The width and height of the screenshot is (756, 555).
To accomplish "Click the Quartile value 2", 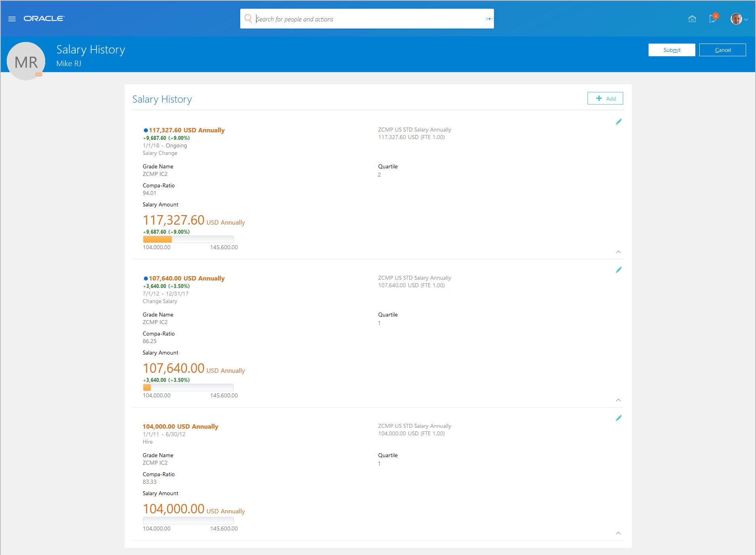I will 379,175.
